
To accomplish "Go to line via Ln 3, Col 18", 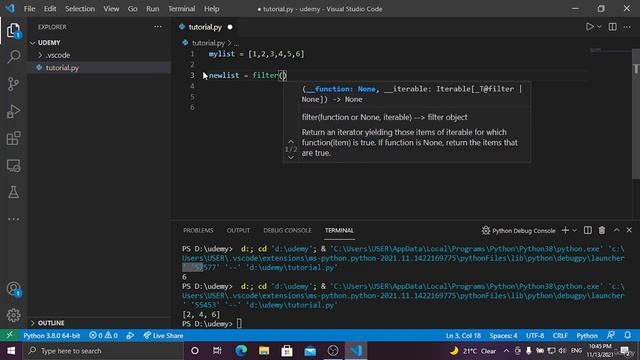I will click(463, 336).
